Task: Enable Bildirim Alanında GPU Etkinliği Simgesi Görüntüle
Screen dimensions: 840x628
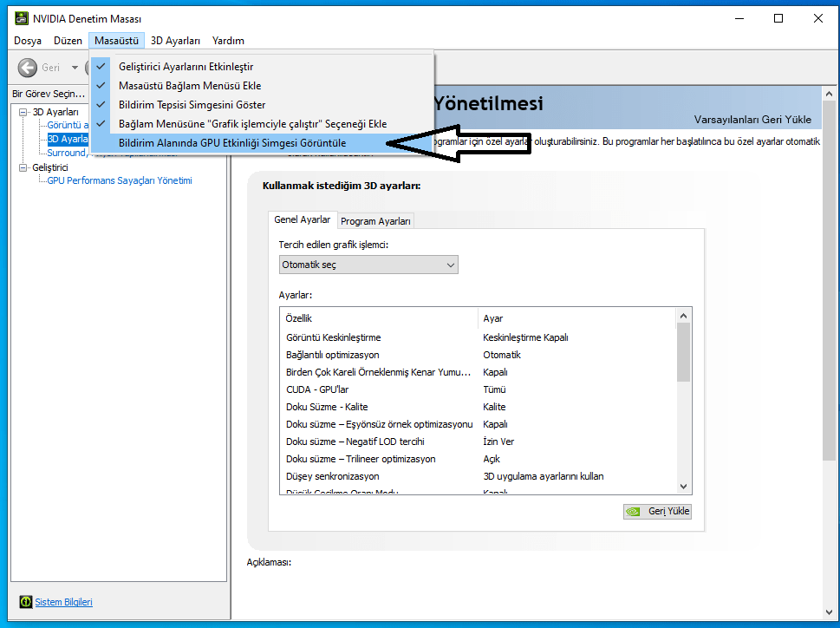Action: pyautogui.click(x=262, y=143)
